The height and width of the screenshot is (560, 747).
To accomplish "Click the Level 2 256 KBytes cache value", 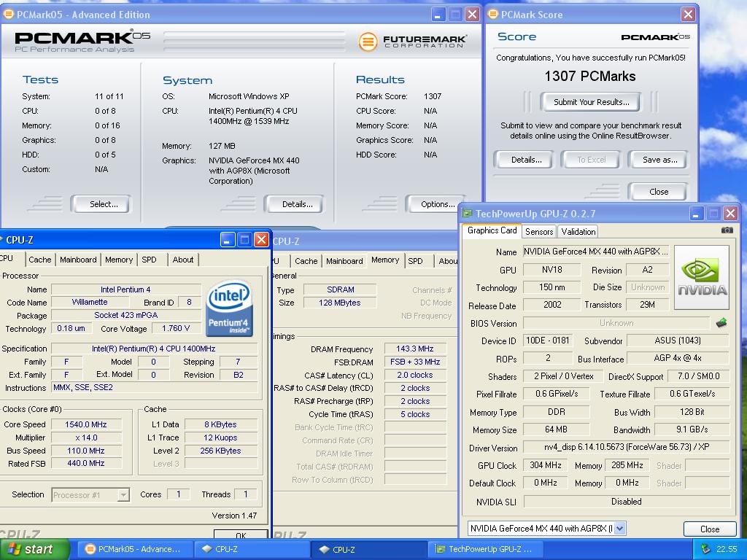I will click(x=220, y=451).
